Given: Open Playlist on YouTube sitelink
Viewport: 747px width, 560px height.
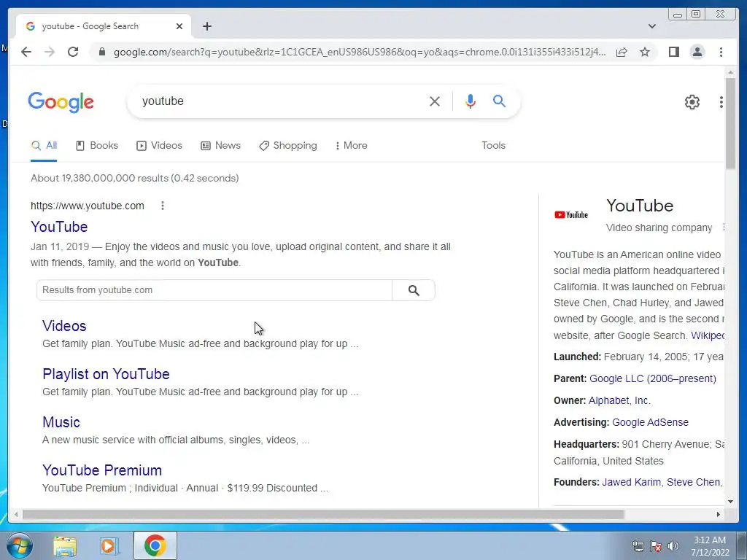Looking at the screenshot, I should pos(106,374).
